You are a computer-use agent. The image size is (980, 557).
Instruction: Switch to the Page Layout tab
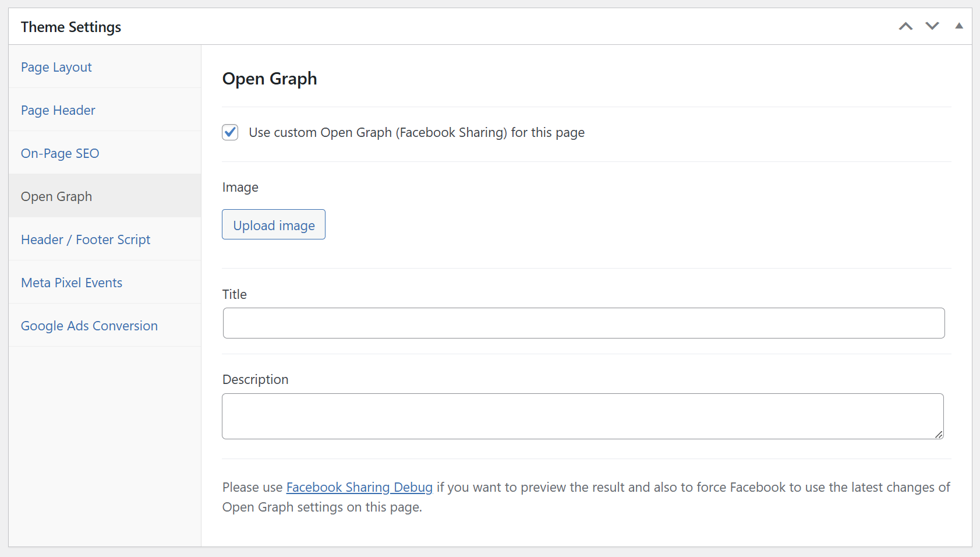pos(56,67)
